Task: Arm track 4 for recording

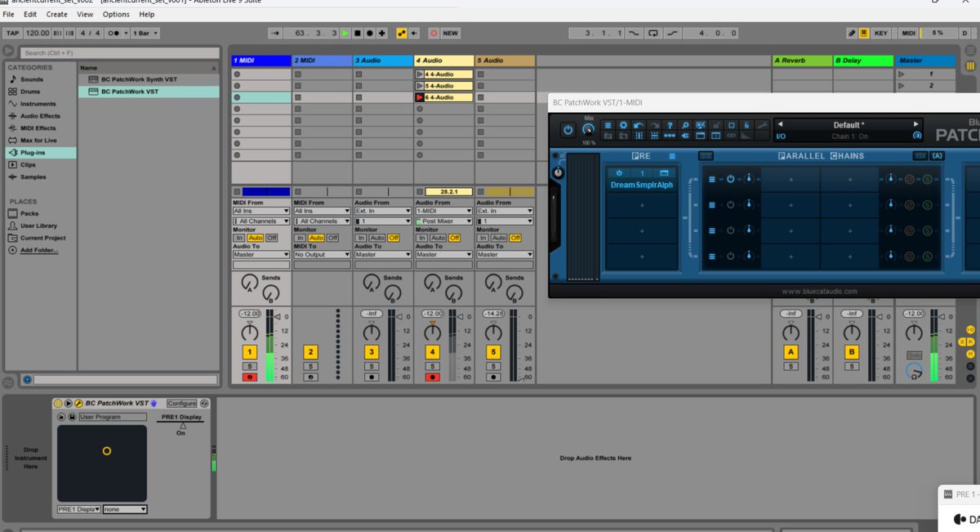Action: click(x=432, y=377)
